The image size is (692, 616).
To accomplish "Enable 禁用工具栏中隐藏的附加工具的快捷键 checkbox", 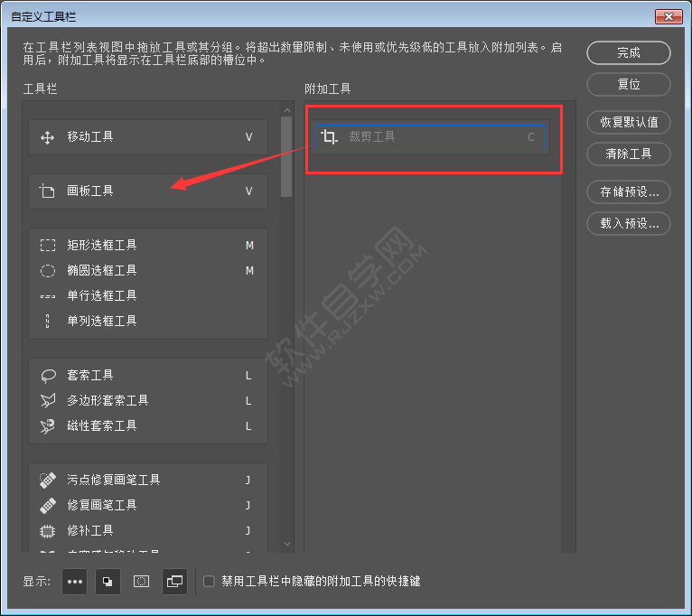I will coord(209,582).
